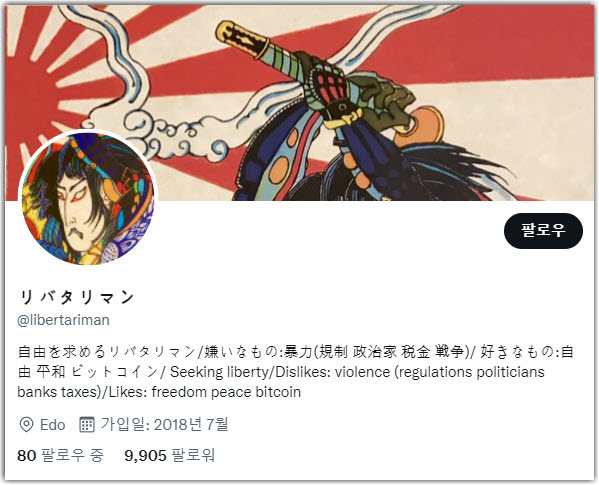This screenshot has width=599, height=485.
Task: Click the location pin icon
Action: point(26,425)
